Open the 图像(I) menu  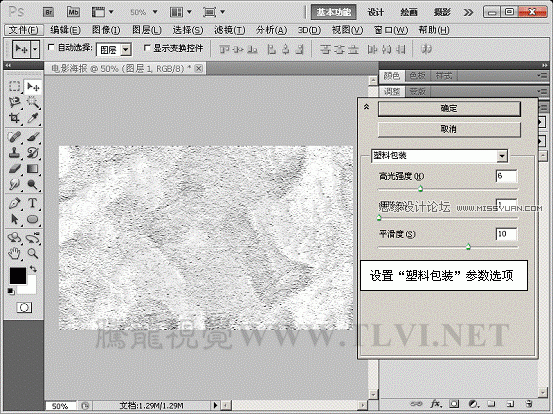[106, 30]
